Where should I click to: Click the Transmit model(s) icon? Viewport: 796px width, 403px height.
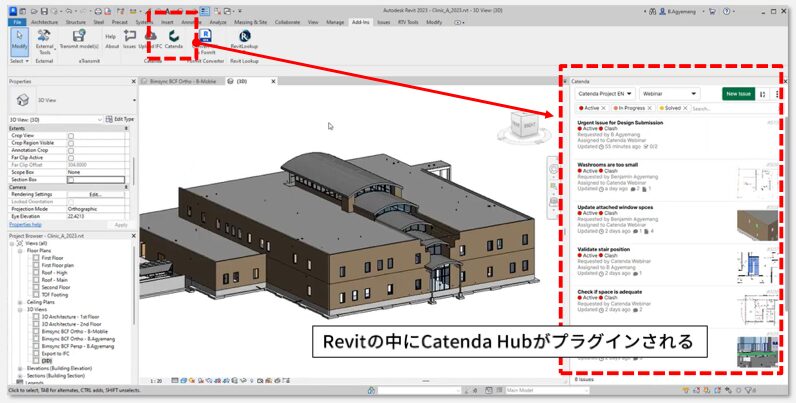pos(82,38)
